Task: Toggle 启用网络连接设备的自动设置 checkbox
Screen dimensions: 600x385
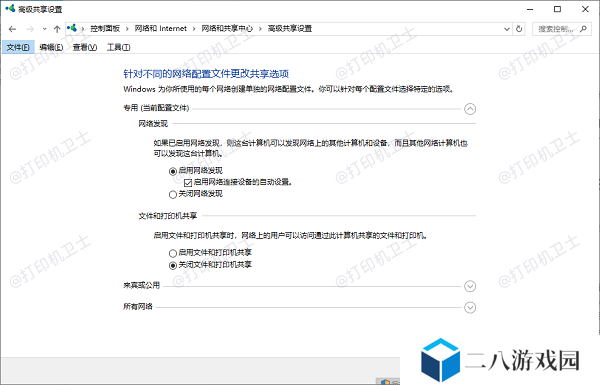Action: (x=188, y=183)
